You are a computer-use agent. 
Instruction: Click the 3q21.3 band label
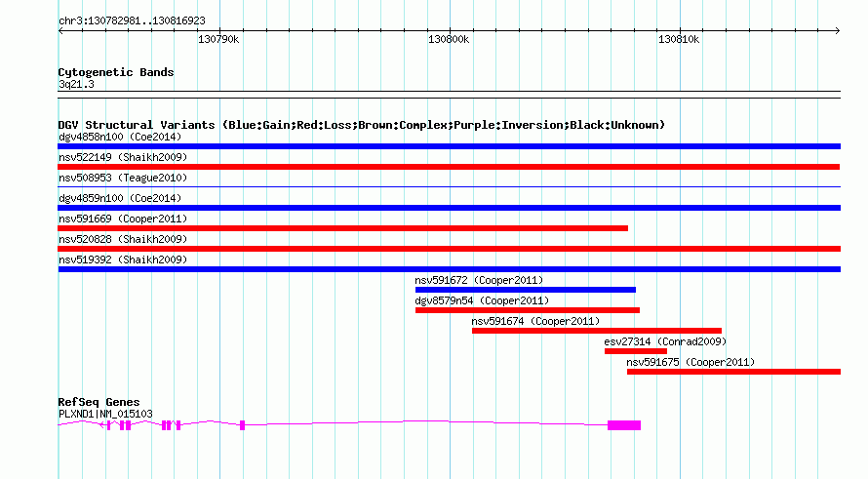point(76,84)
